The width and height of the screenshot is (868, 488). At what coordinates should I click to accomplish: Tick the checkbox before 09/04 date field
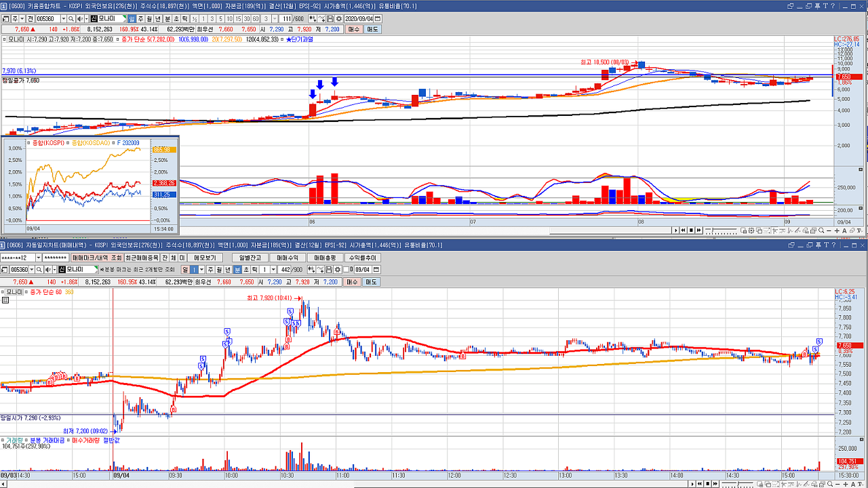point(346,269)
